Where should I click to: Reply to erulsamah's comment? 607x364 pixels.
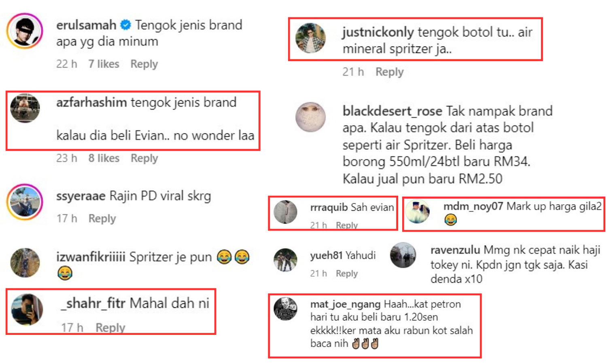[144, 64]
